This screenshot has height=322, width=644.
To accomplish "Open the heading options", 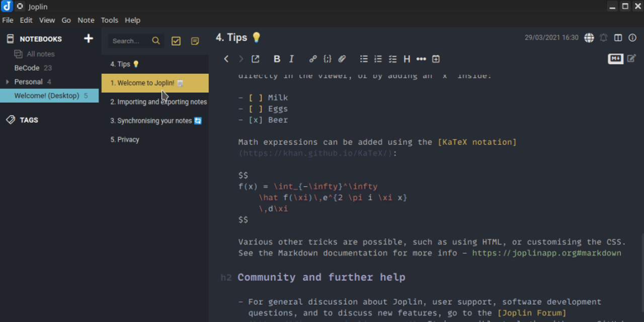I will click(x=407, y=59).
